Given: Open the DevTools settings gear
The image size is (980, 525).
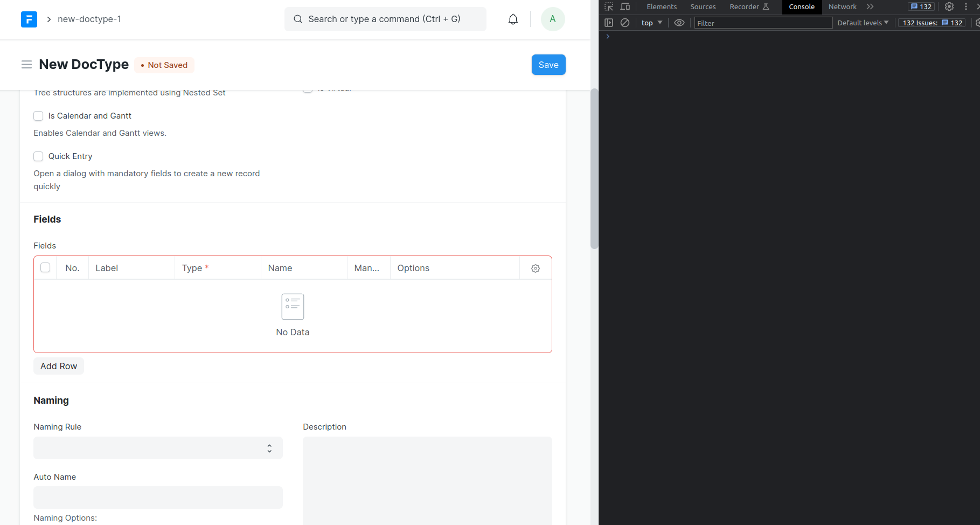Looking at the screenshot, I should click(x=949, y=7).
